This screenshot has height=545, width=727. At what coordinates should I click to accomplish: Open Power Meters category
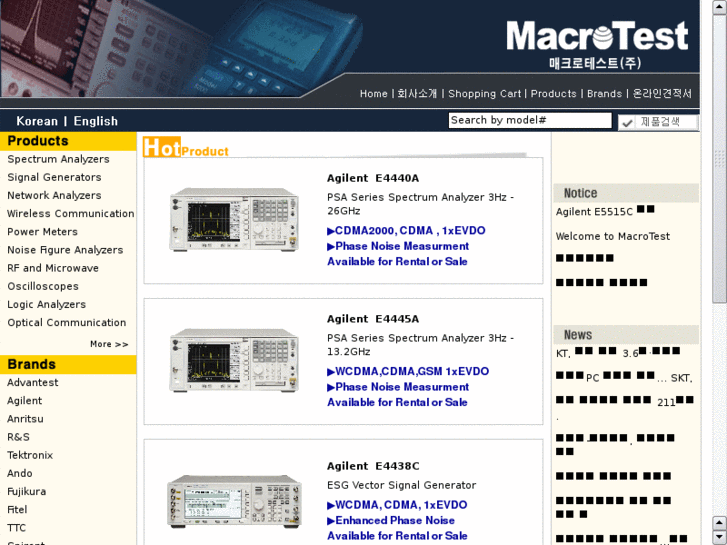[42, 231]
